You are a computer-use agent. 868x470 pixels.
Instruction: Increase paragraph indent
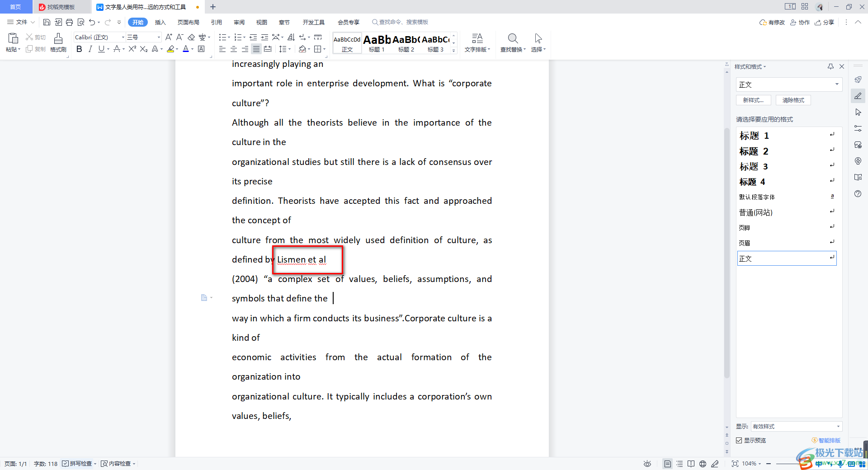(264, 37)
